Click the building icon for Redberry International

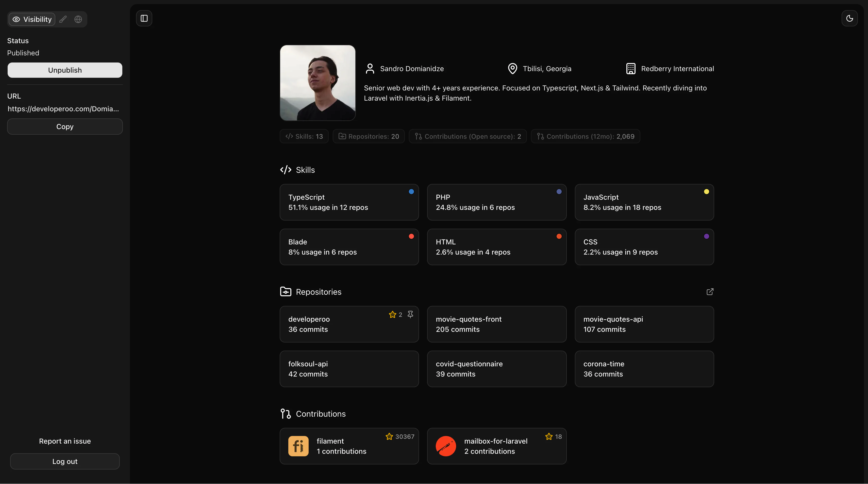(631, 68)
